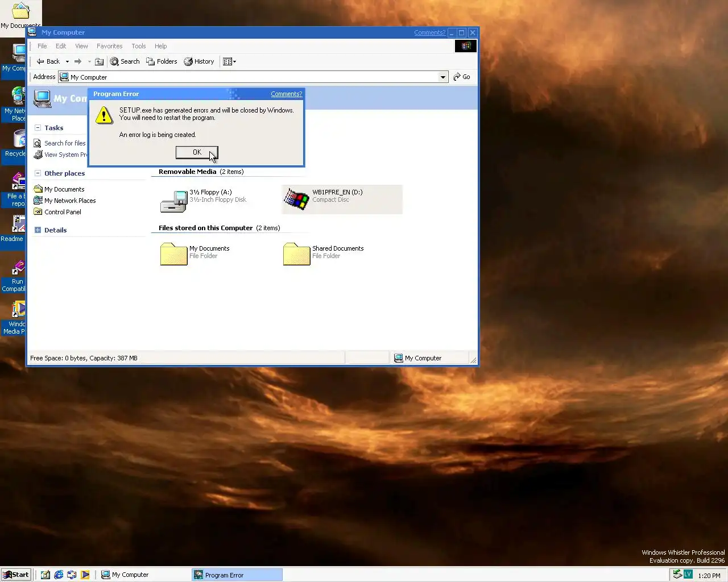Image resolution: width=728 pixels, height=582 pixels.
Task: Click OK in the Program Error dialog
Action: [x=197, y=152]
